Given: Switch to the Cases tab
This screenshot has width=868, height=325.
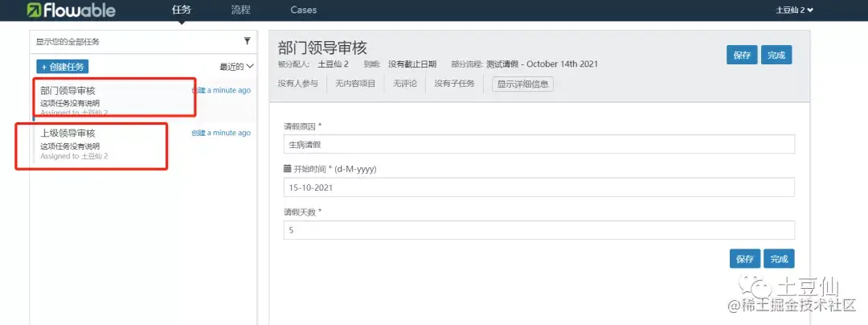Looking at the screenshot, I should [303, 10].
